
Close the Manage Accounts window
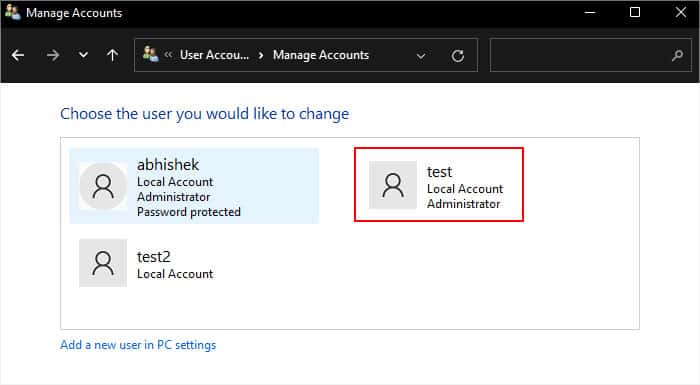(x=680, y=12)
